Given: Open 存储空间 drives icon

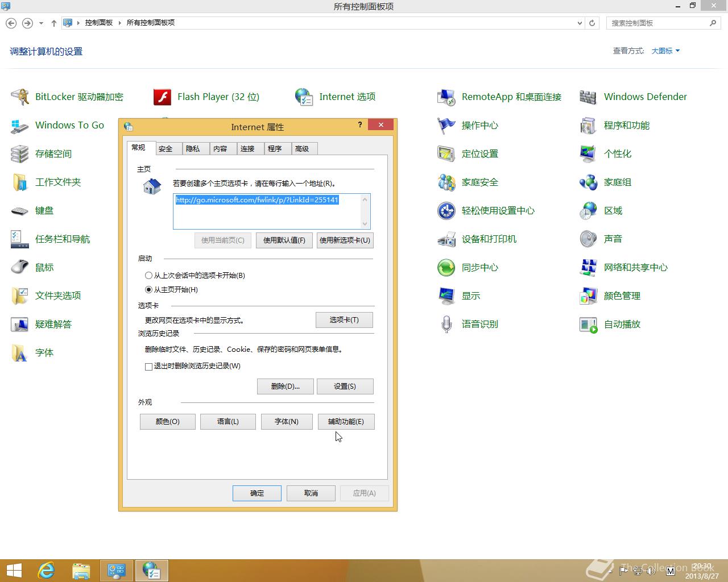Looking at the screenshot, I should (20, 154).
